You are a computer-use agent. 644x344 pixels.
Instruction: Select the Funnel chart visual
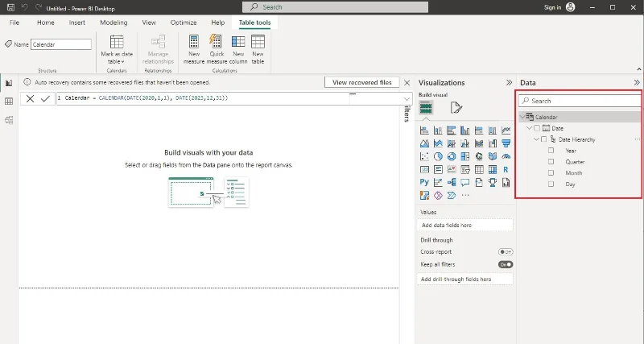[x=506, y=143]
